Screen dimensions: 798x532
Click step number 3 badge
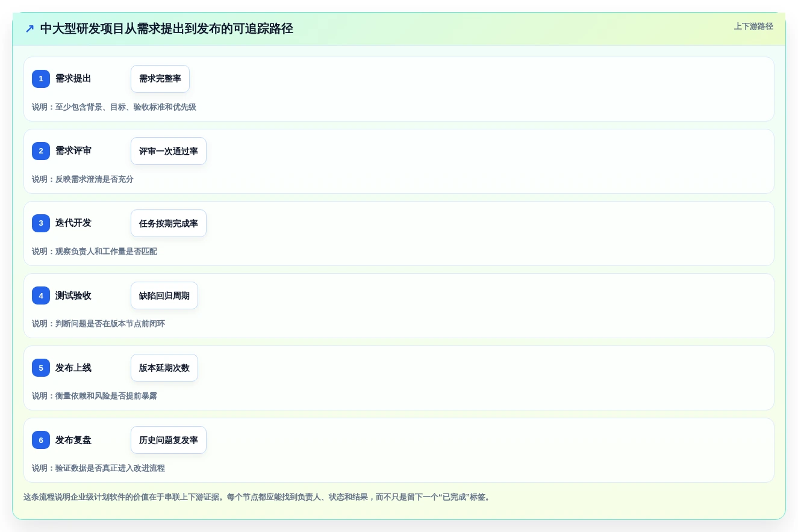tap(41, 223)
